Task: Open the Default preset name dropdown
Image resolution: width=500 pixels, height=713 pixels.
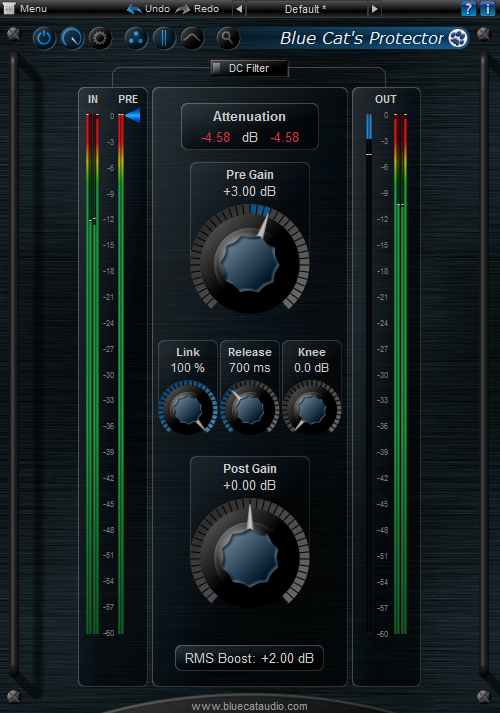Action: pyautogui.click(x=306, y=9)
